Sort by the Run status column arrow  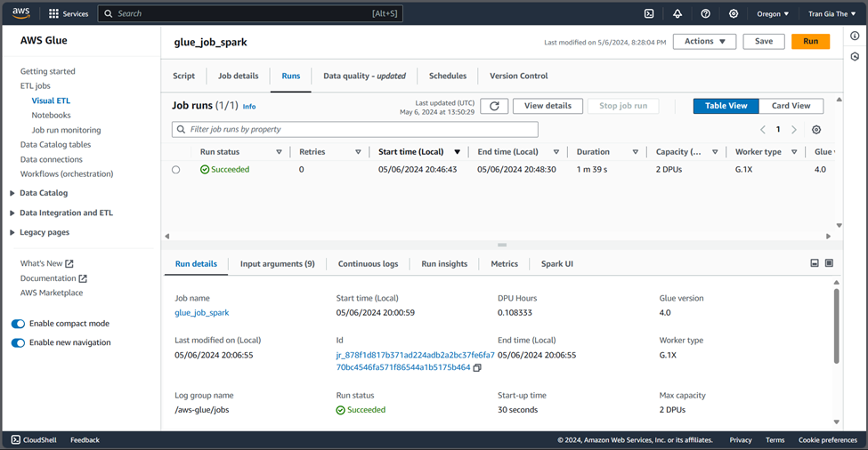279,152
